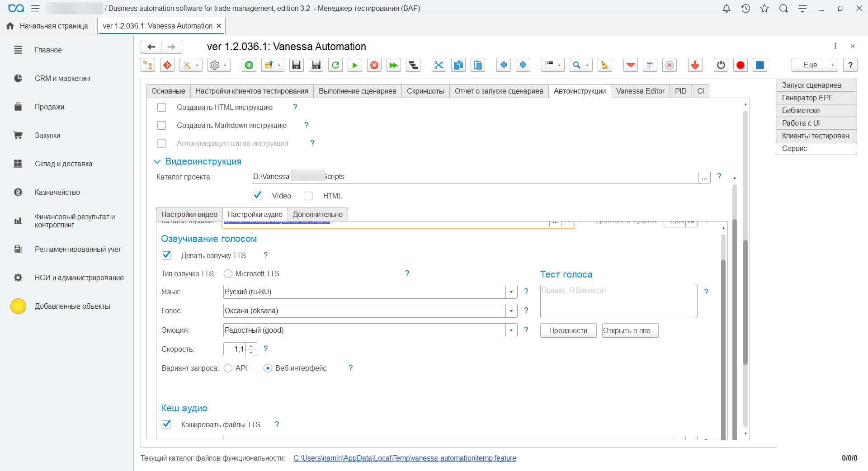Click the red Git diamond icon
868x471 pixels.
pos(167,65)
